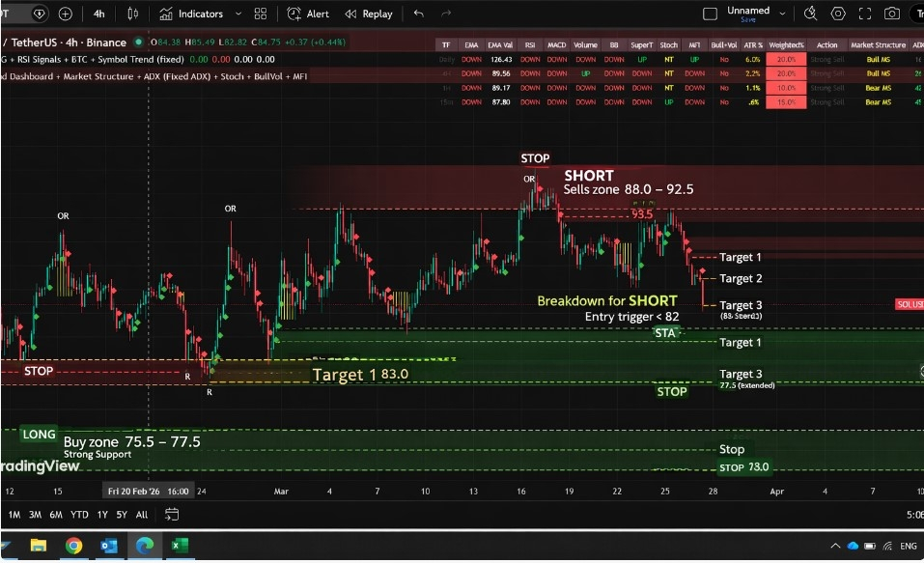Screen dimensions: 924x563
Task: Open the Go to date calendar icon
Action: click(172, 514)
